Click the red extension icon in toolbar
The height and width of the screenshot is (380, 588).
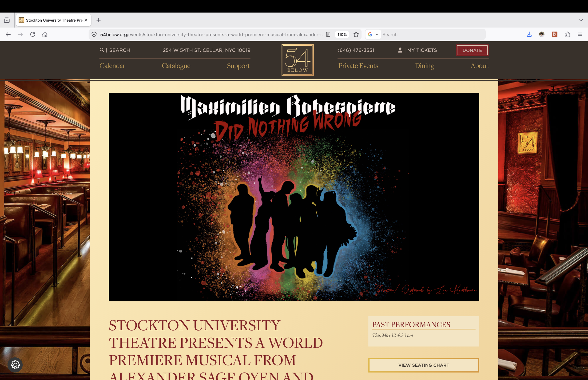pos(554,35)
